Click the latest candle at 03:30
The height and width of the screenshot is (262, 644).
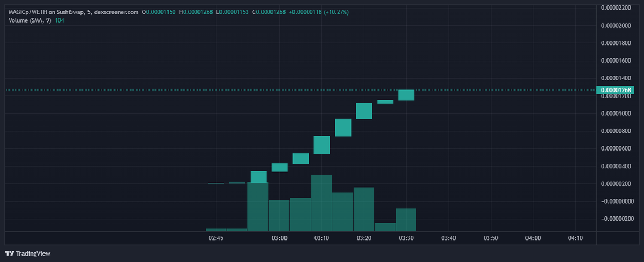(406, 95)
